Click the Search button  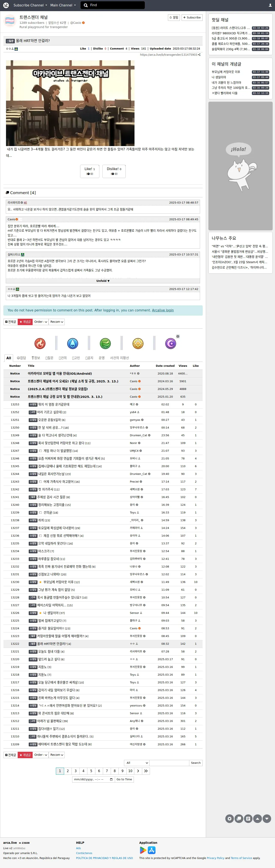pyautogui.click(x=196, y=763)
